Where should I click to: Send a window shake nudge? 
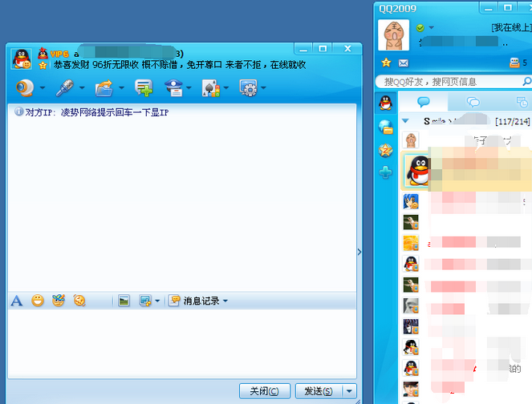point(79,301)
